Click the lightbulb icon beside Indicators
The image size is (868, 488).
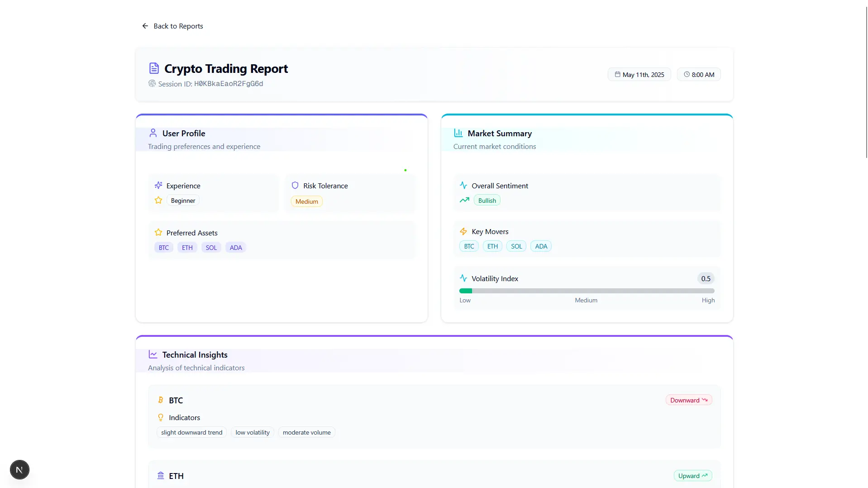[161, 417]
